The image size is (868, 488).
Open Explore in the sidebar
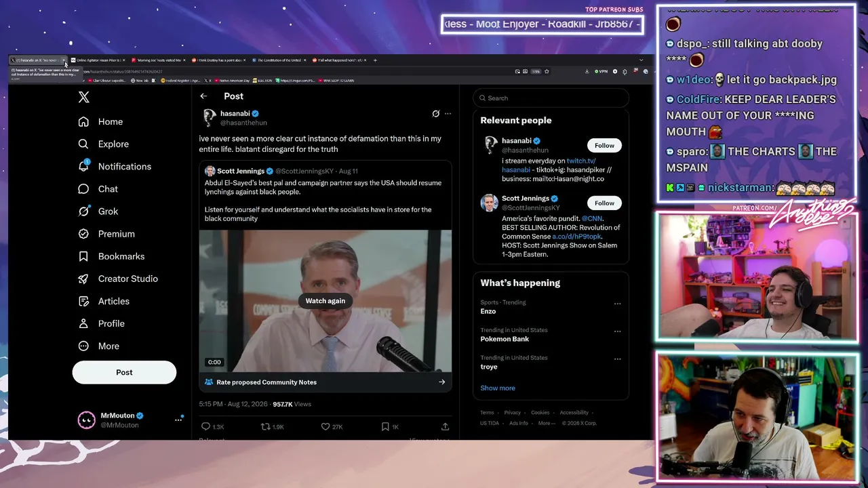point(103,144)
